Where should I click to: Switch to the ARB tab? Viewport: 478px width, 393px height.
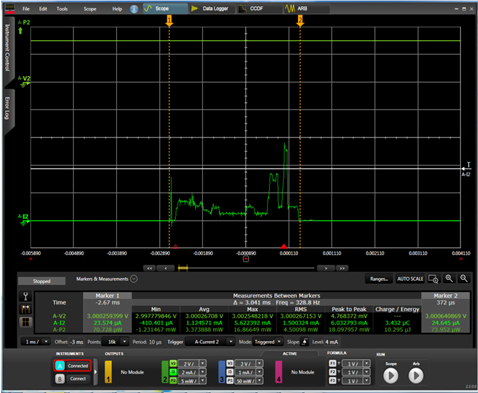click(x=306, y=9)
